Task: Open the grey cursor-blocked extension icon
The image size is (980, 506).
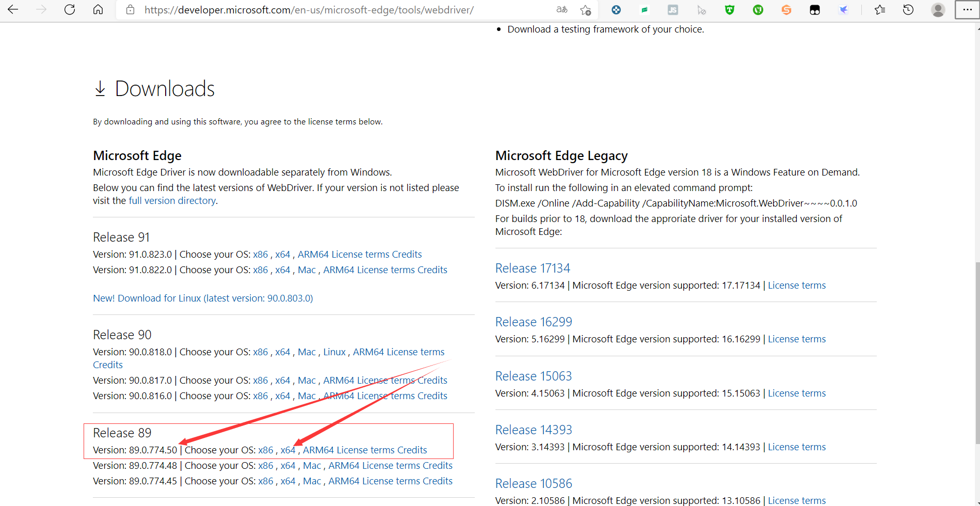Action: (701, 10)
